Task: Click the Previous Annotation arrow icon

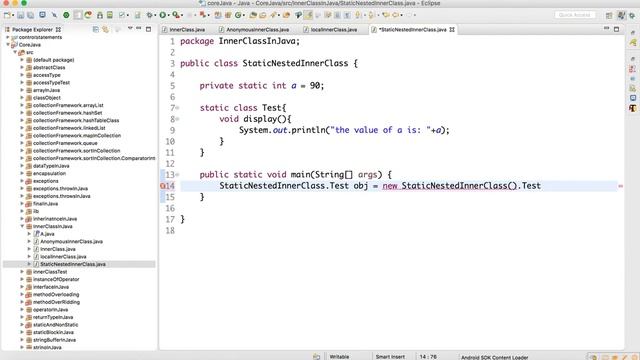Action: (x=371, y=15)
